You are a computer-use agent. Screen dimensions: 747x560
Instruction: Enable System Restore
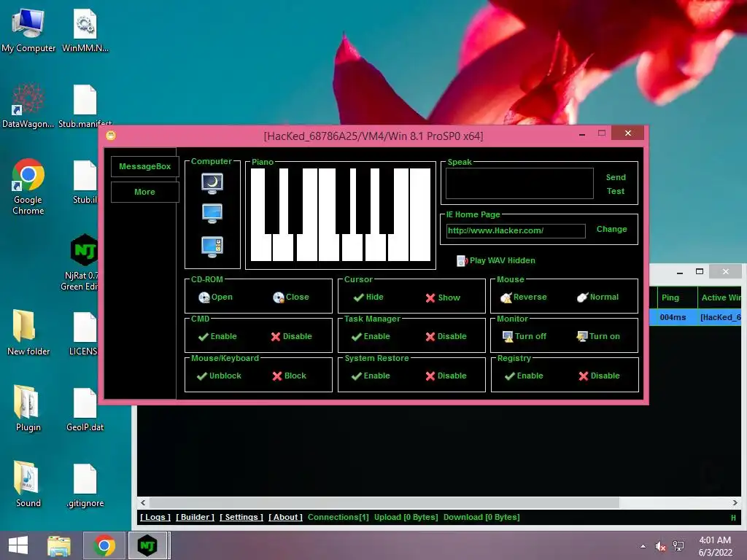(371, 376)
